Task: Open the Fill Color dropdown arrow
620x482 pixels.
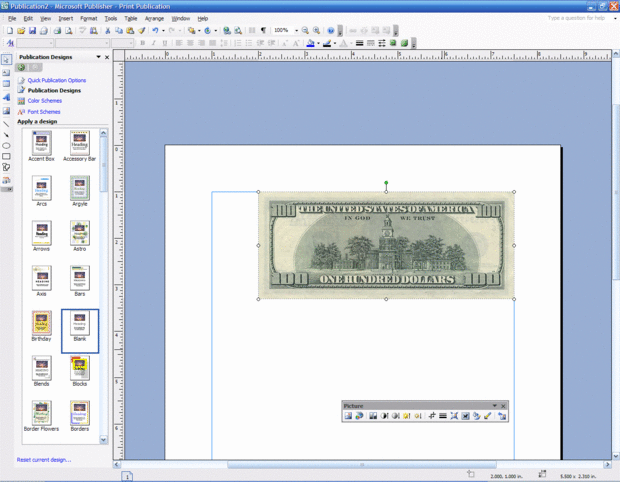Action: pyautogui.click(x=318, y=43)
